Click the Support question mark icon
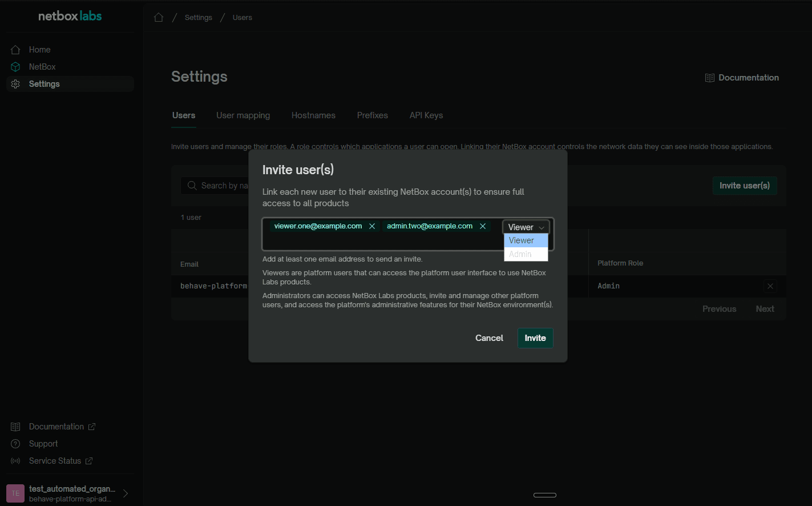Image resolution: width=812 pixels, height=506 pixels. pos(15,444)
